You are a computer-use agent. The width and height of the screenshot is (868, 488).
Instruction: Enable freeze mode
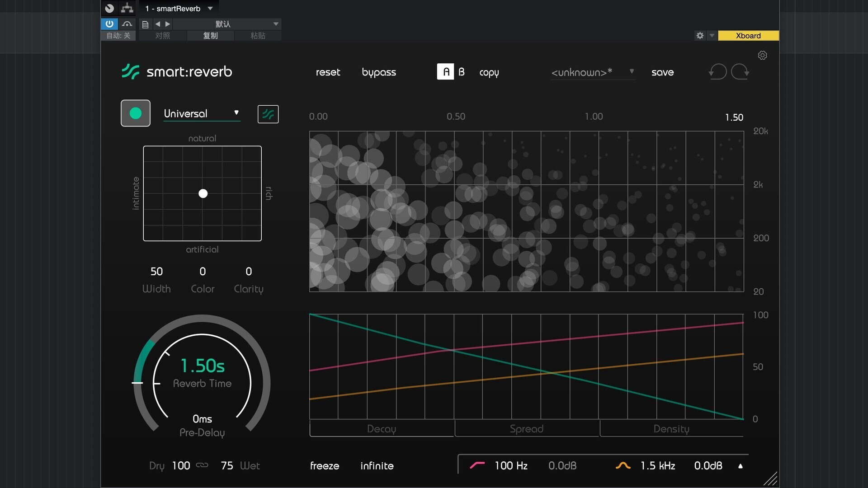pyautogui.click(x=325, y=466)
